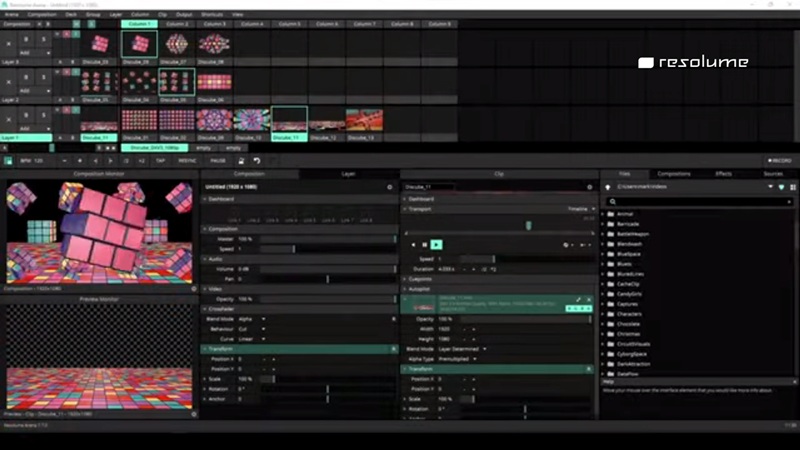
Task: Expand the Animal folder in Files
Action: tap(625, 213)
